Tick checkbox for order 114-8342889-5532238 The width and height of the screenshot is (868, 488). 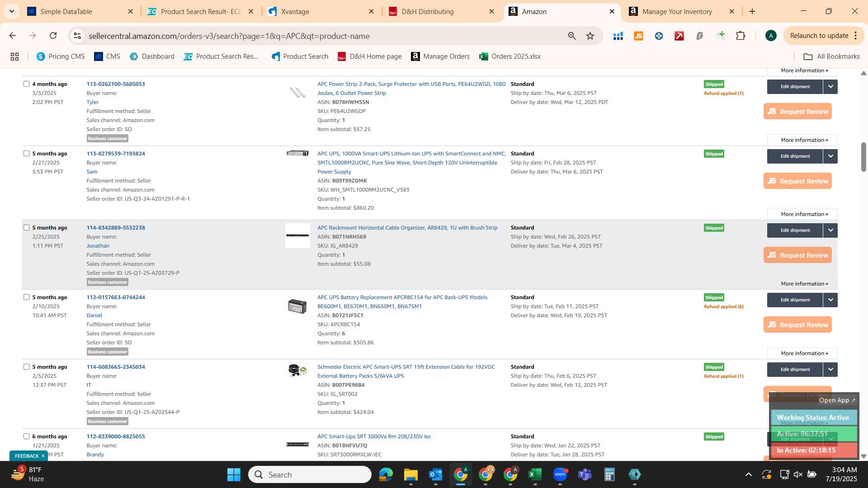(x=26, y=227)
